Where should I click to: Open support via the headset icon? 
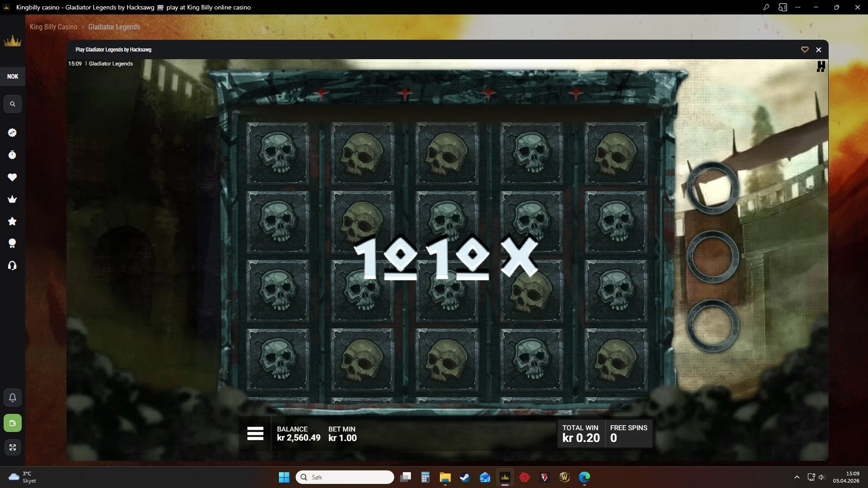12,266
